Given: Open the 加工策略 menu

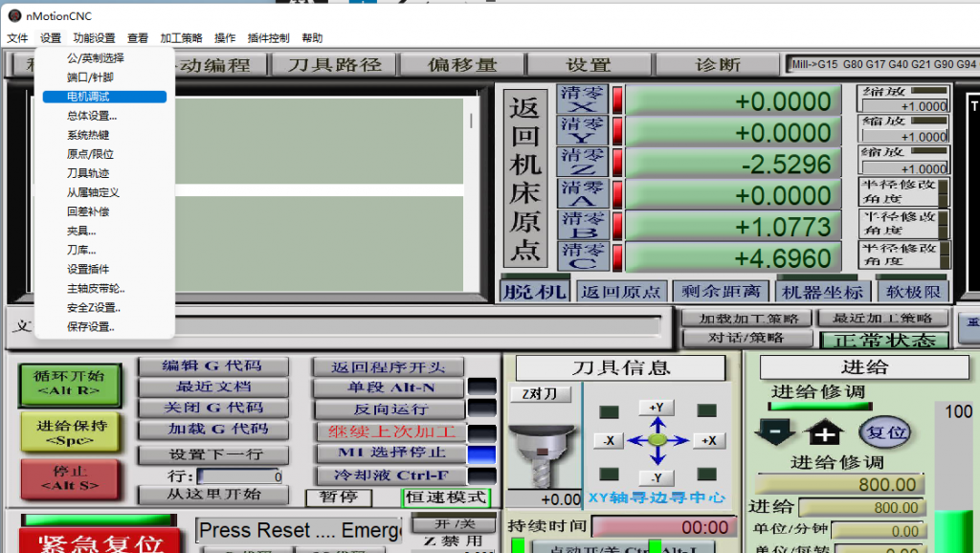Looking at the screenshot, I should (181, 38).
